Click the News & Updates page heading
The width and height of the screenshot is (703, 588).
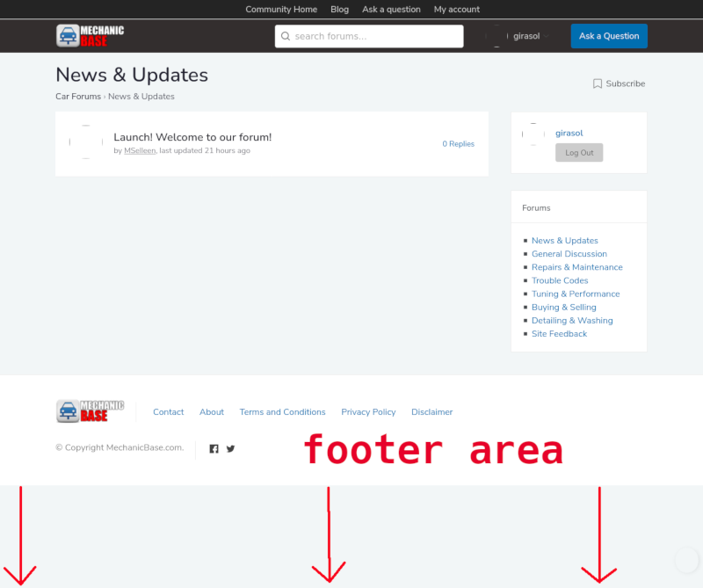pyautogui.click(x=132, y=75)
